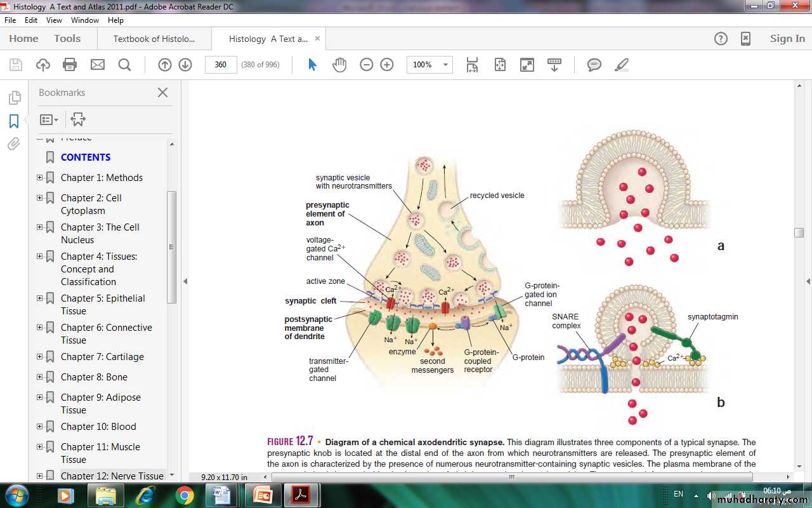Open the Add comment tool
812x508 pixels.
[x=594, y=65]
